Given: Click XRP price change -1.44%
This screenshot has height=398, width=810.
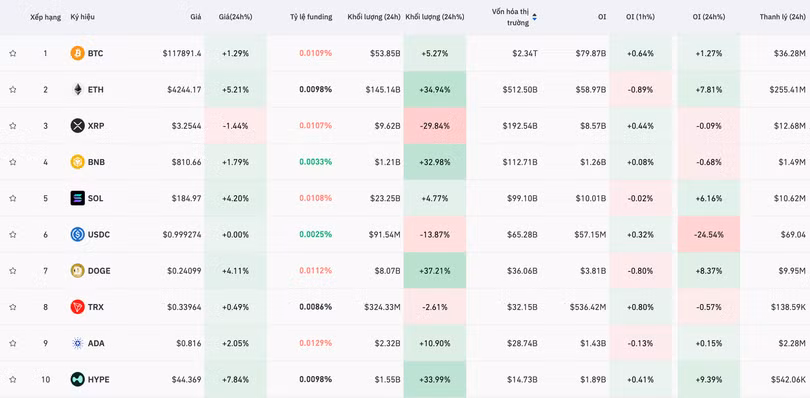Looking at the screenshot, I should (236, 126).
